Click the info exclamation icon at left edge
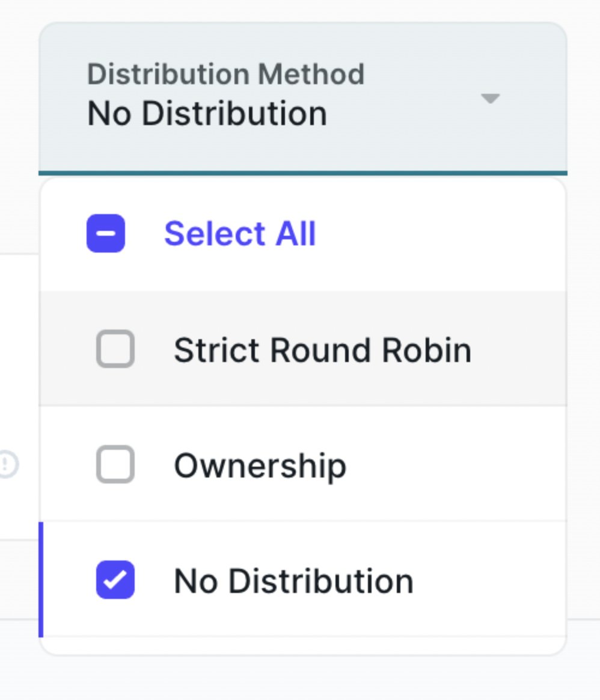 click(x=8, y=465)
